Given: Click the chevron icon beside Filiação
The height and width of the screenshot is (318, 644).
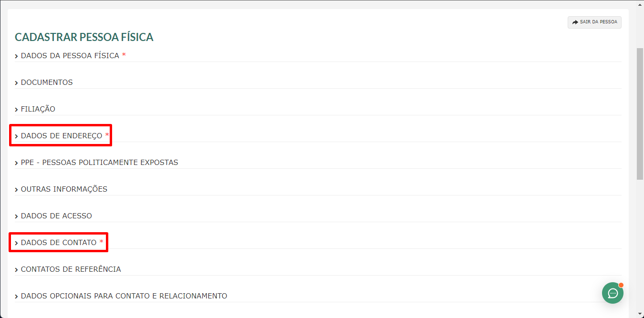Looking at the screenshot, I should tap(17, 110).
